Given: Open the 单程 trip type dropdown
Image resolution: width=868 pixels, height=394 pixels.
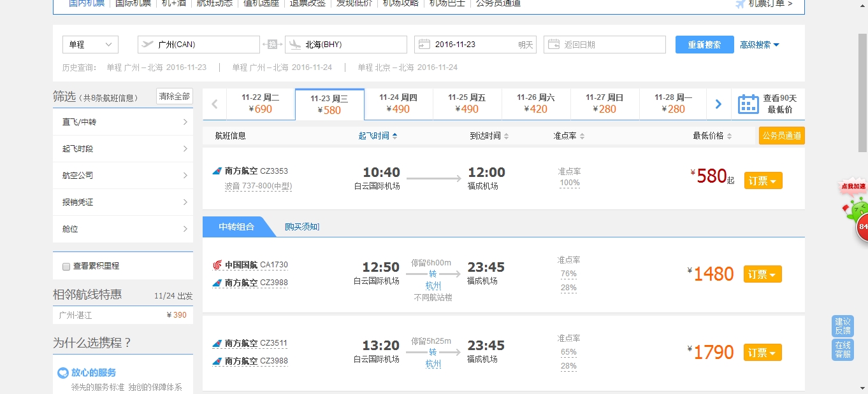Looking at the screenshot, I should click(x=90, y=45).
